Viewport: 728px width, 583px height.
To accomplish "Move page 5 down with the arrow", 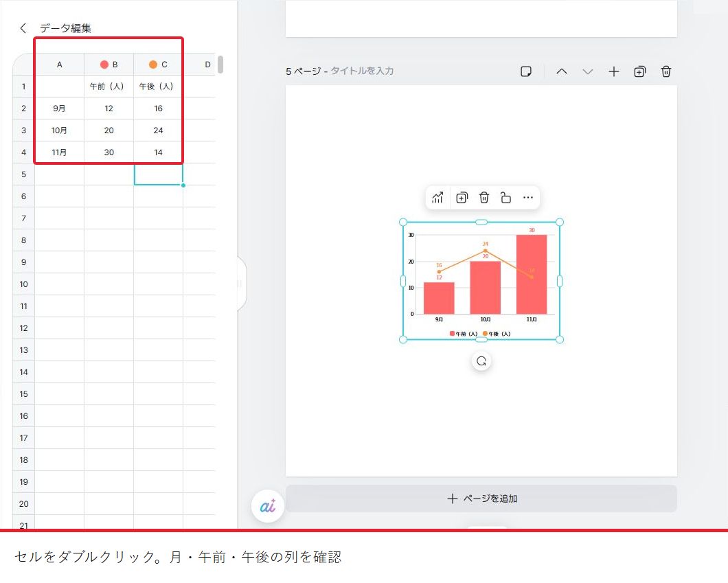I will point(588,71).
